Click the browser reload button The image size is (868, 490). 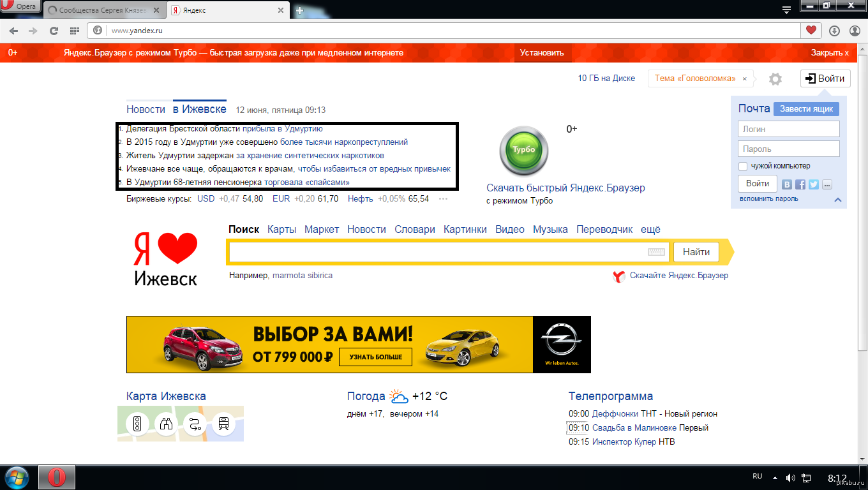click(54, 31)
